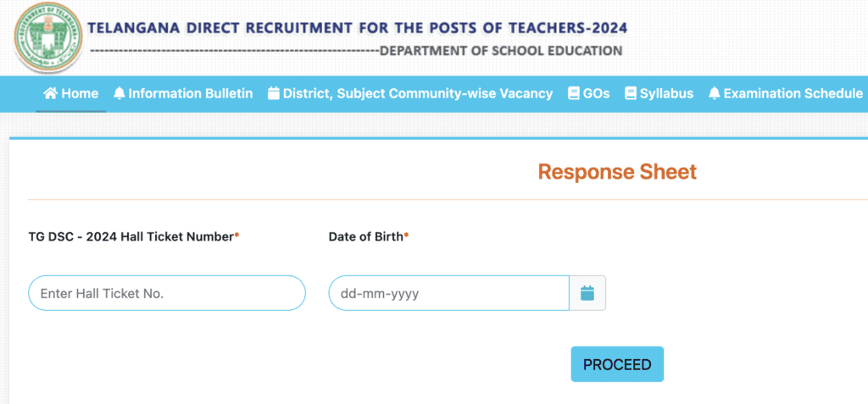Screen dimensions: 868x404
Task: Click the Government of Telangana emblem logo
Action: coord(45,40)
